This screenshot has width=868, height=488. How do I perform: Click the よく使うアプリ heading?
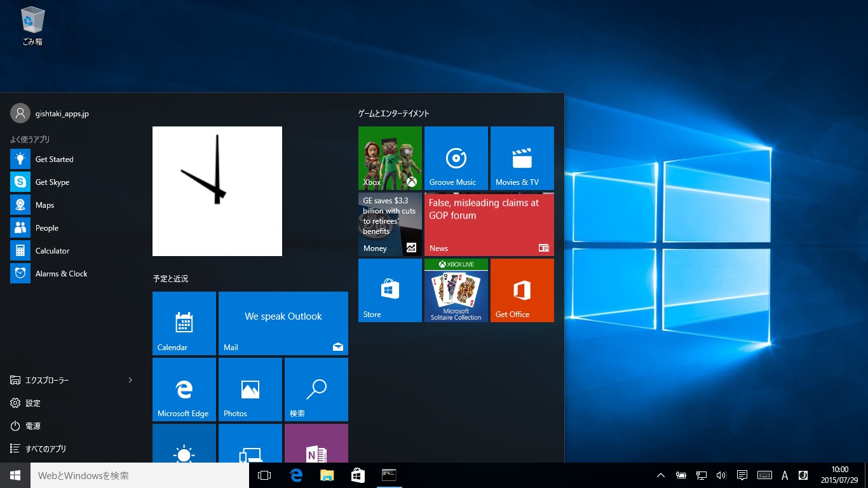29,139
